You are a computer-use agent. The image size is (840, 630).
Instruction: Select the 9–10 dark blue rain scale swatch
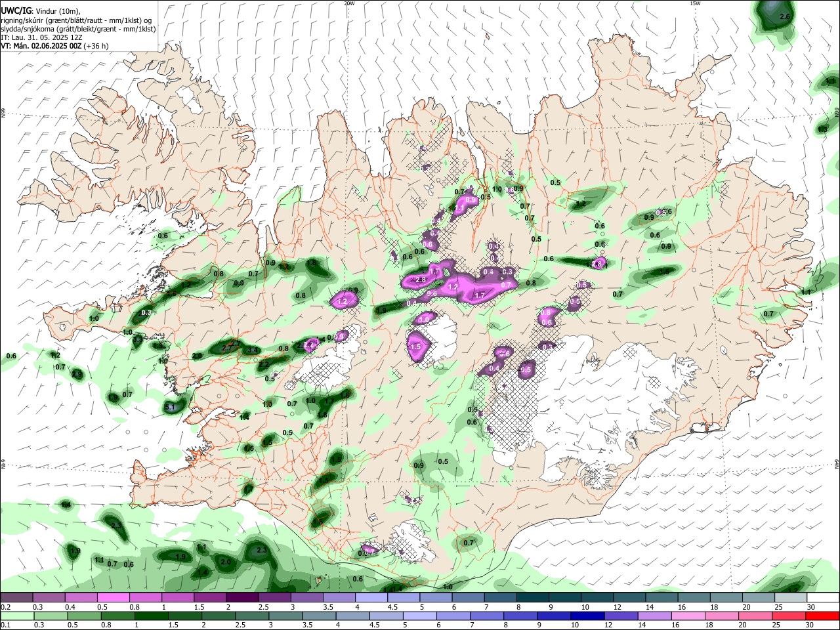coord(554,616)
